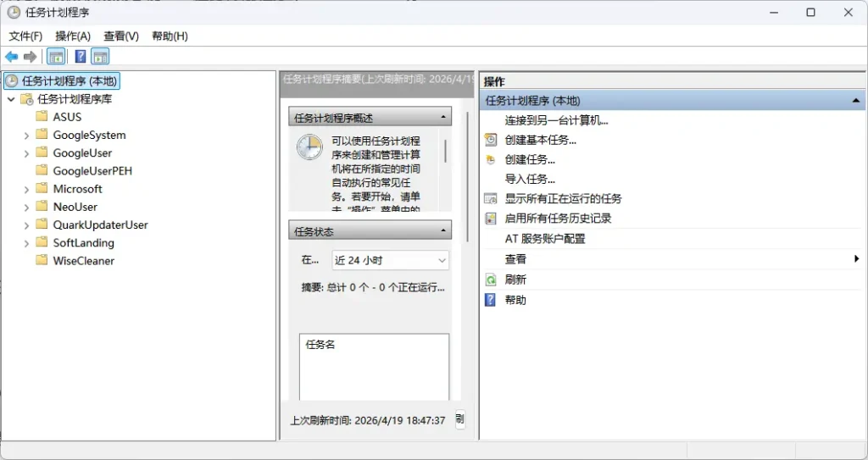Click the 任务名 column header
This screenshot has width=868, height=460.
click(320, 344)
